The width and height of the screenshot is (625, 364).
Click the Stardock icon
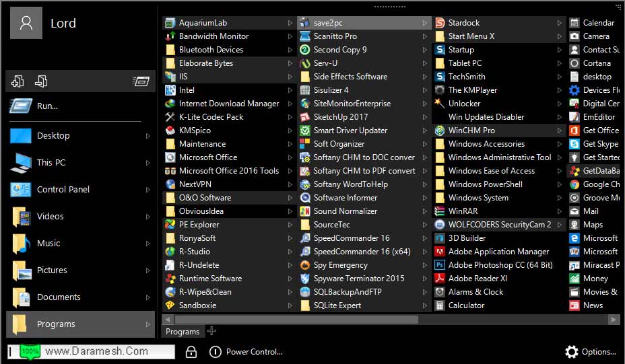440,23
